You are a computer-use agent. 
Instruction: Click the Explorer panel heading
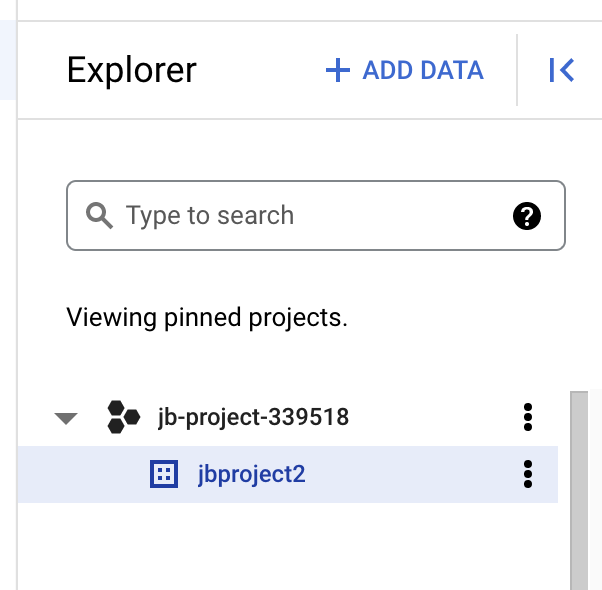coord(131,71)
